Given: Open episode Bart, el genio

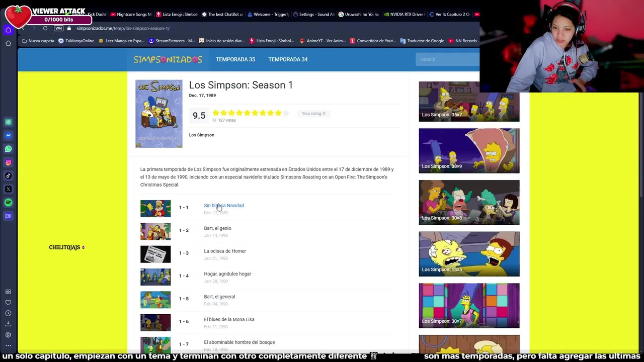Looking at the screenshot, I should click(x=217, y=228).
